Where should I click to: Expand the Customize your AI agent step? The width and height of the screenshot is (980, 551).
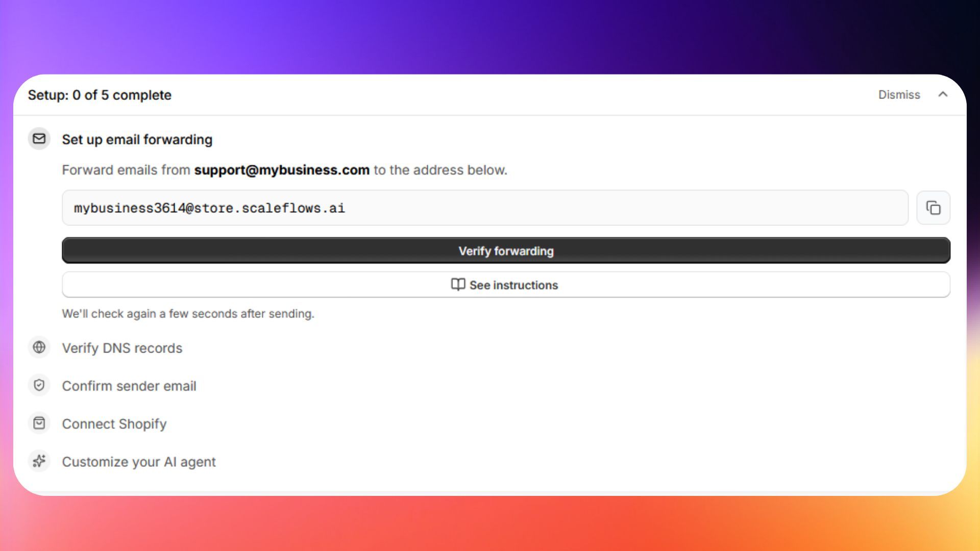click(x=139, y=462)
